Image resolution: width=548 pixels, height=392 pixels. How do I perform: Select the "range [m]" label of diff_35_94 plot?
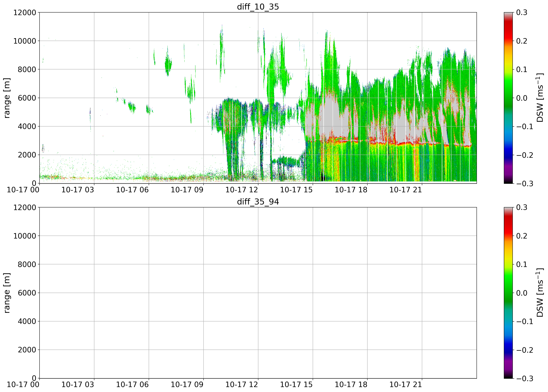(7, 293)
